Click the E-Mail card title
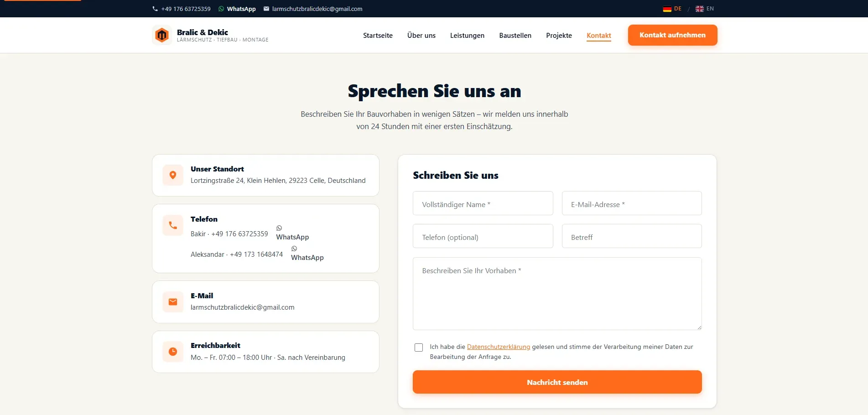 [x=202, y=296]
